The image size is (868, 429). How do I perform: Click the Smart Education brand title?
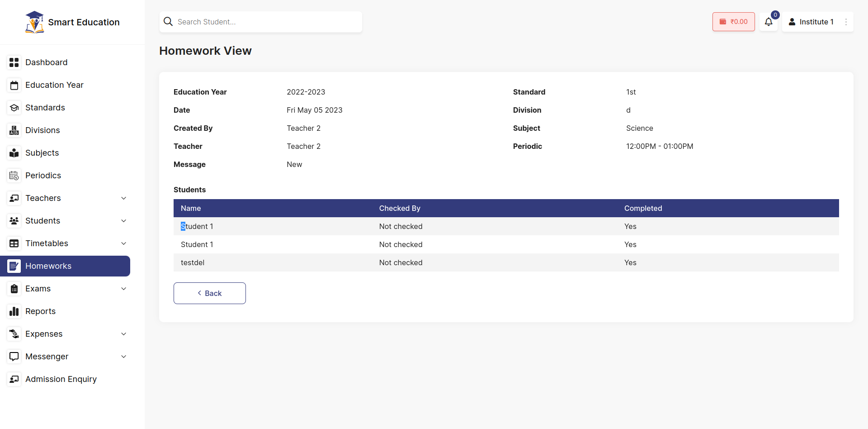(84, 22)
